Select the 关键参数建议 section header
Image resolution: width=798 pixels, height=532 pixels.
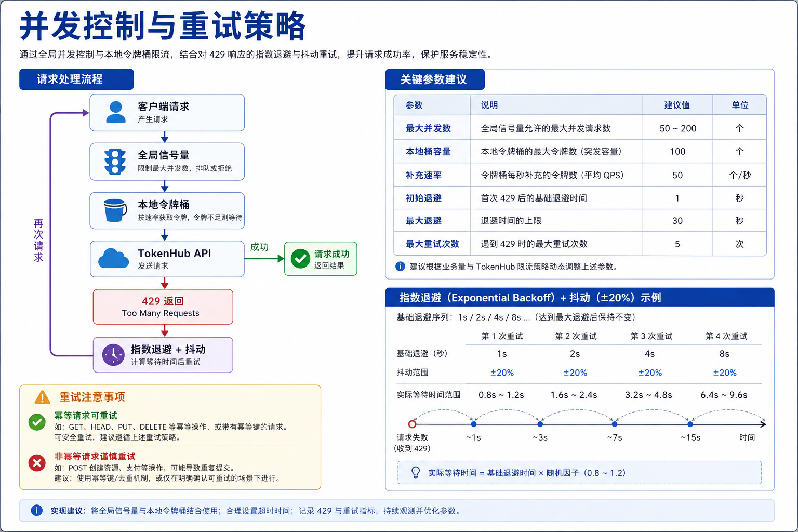click(x=435, y=79)
